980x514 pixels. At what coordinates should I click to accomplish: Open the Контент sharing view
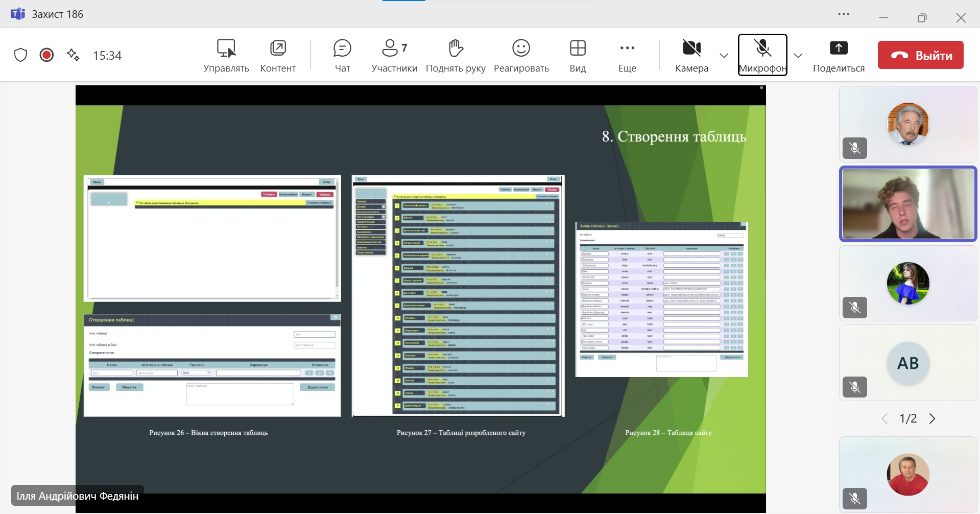click(278, 55)
